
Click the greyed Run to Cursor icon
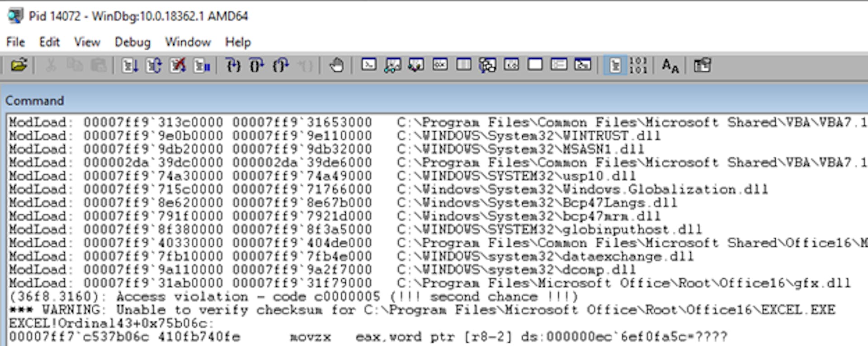tap(305, 65)
